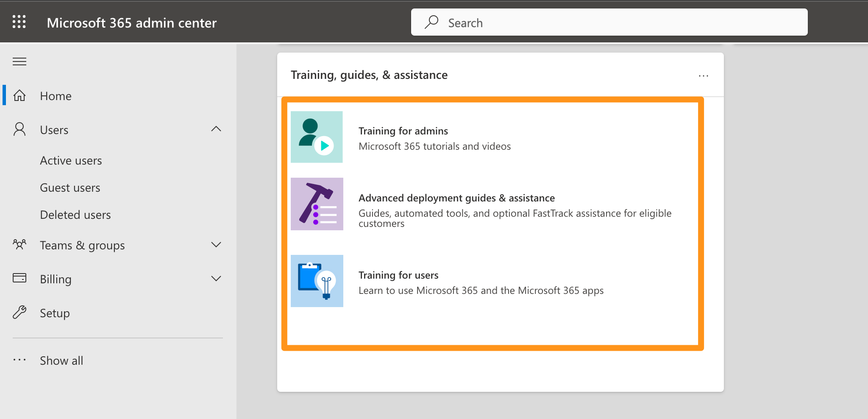Screen dimensions: 868x419
Task: Collapse the Users section chevron
Action: [216, 129]
